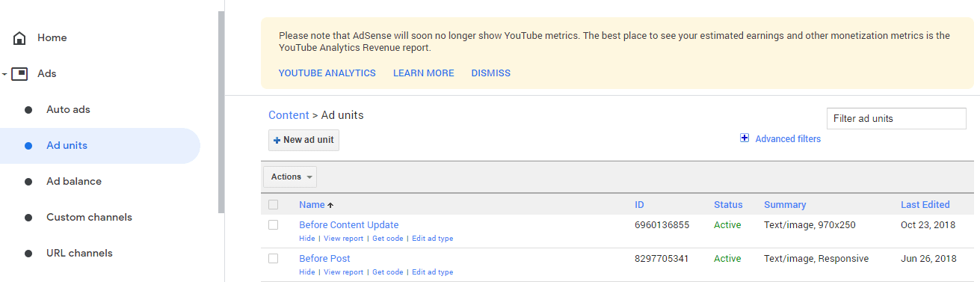Click the Home house icon
980x282 pixels.
tap(20, 38)
